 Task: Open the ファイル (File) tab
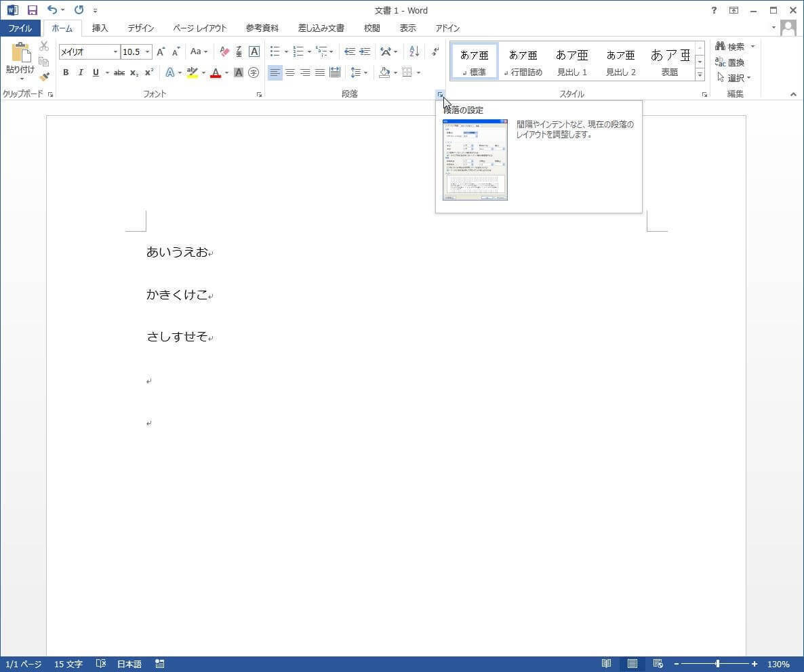[x=20, y=28]
